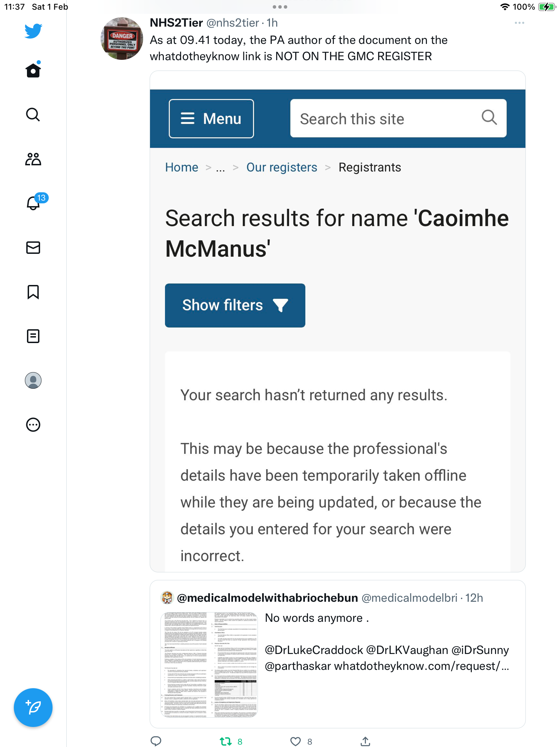
Task: Open the Profile avatar icon
Action: [33, 380]
